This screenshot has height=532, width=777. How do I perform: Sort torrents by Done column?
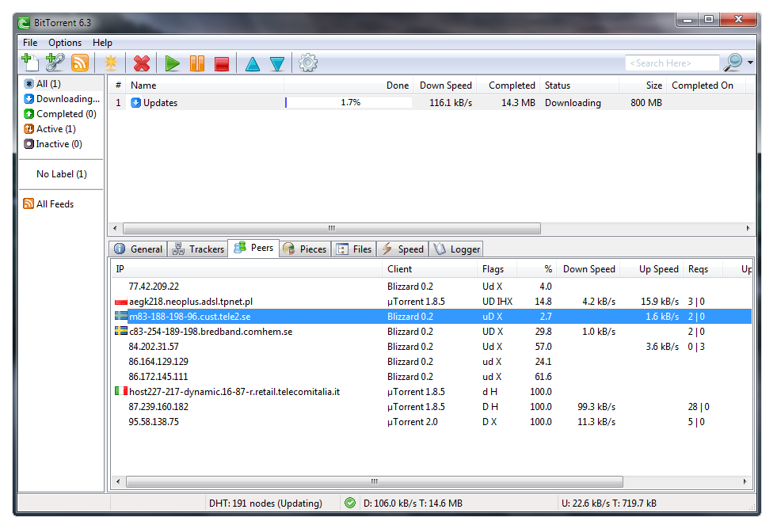[x=349, y=85]
